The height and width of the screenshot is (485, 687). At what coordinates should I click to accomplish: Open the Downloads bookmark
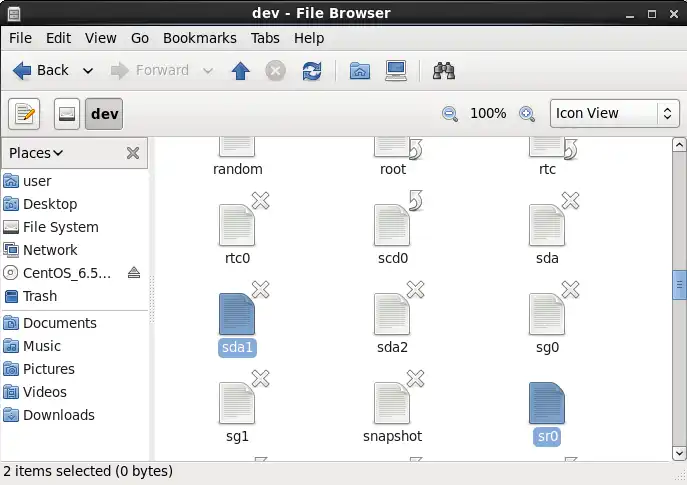pos(74,415)
